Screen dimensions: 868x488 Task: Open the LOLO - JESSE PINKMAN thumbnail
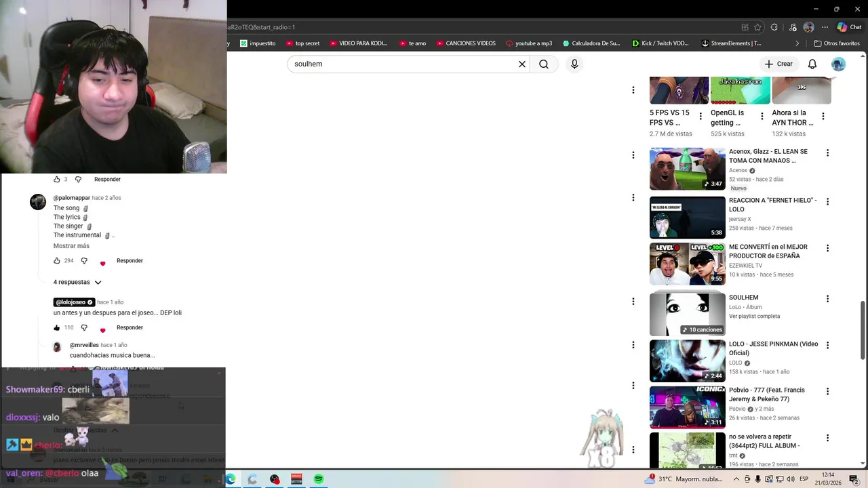click(687, 361)
